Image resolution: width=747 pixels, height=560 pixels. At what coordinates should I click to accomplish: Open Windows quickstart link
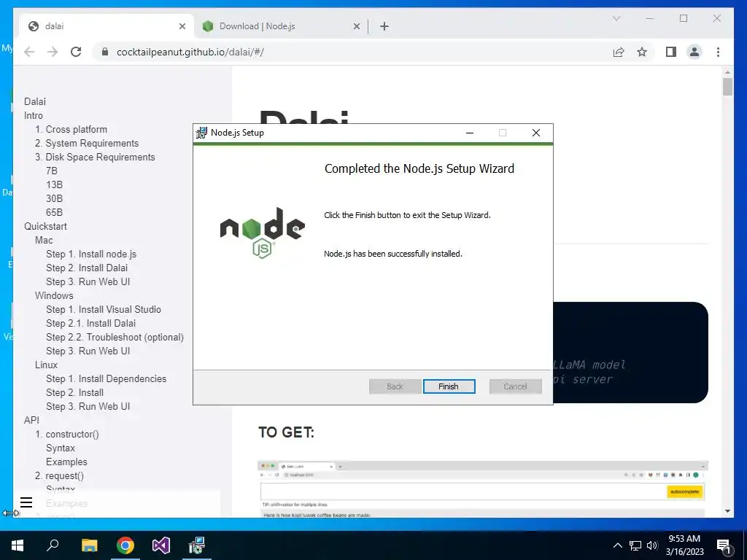pyautogui.click(x=54, y=295)
